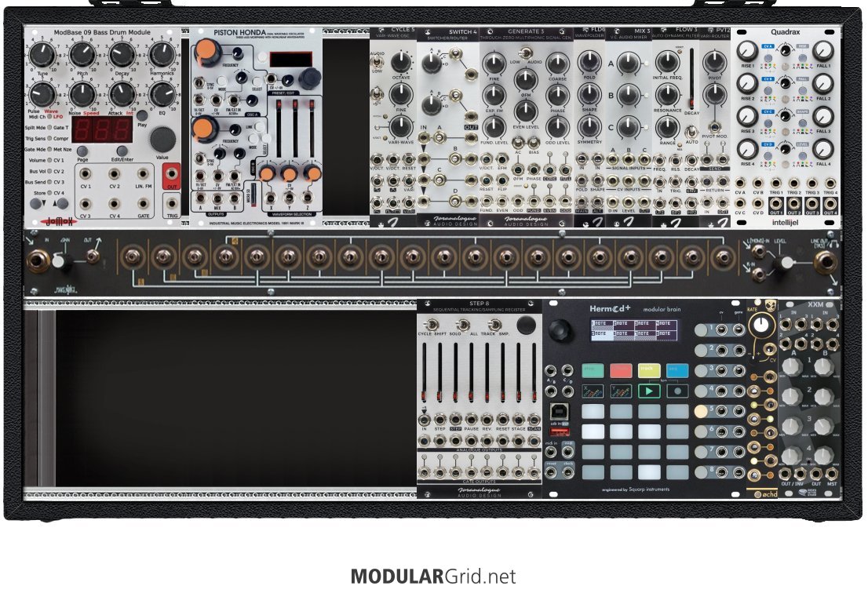Click the TRIG jack on ModBase 09

172,204
